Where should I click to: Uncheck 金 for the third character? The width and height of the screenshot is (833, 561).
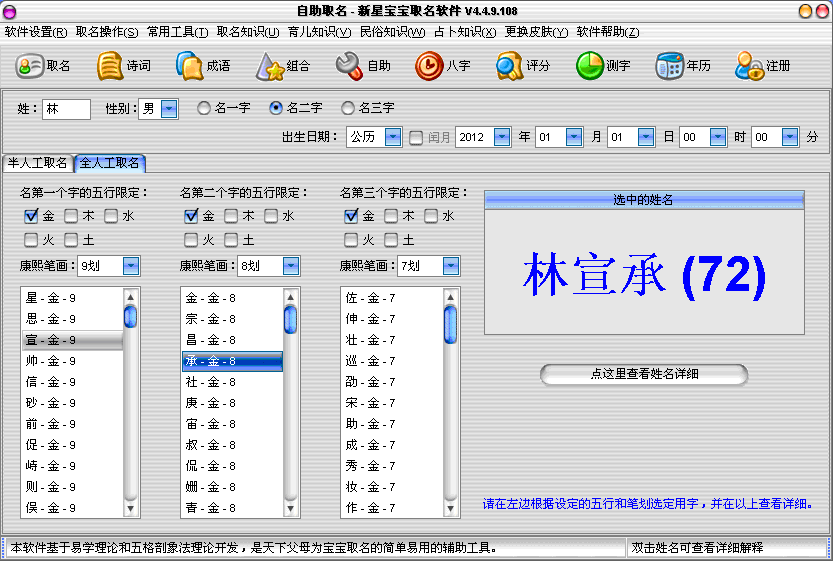pyautogui.click(x=351, y=216)
